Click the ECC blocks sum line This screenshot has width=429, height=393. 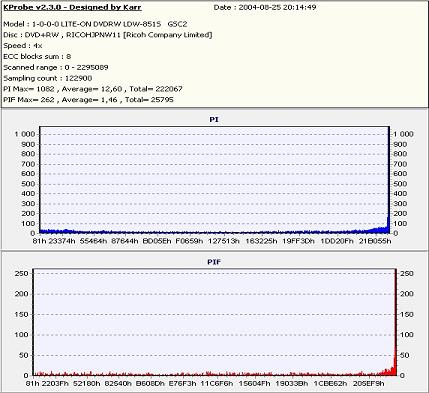[37, 56]
